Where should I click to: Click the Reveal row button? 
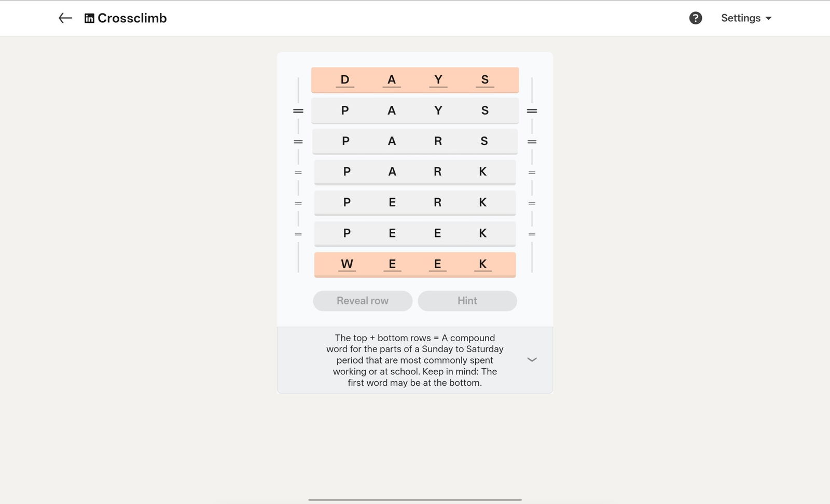click(x=363, y=301)
